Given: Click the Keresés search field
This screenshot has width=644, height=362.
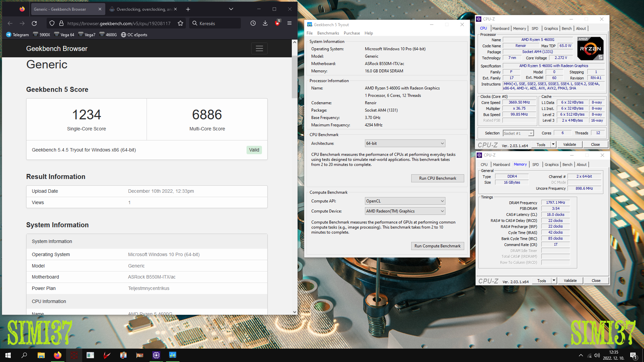Looking at the screenshot, I should (215, 23).
